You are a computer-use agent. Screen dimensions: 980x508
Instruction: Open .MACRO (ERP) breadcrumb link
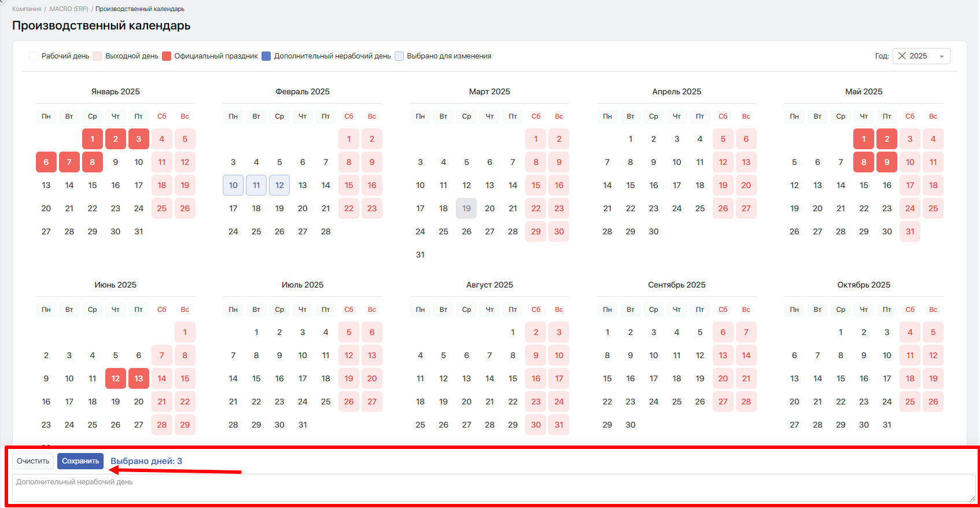(x=68, y=9)
